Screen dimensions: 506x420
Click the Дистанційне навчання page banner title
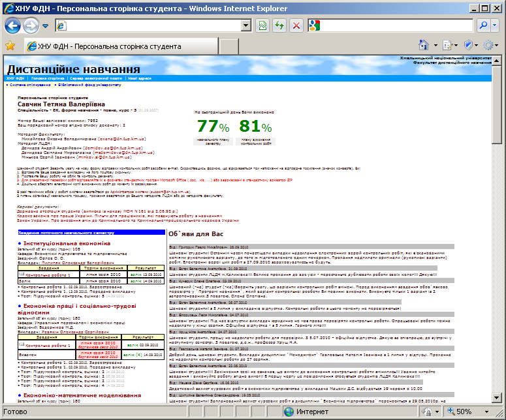coord(74,69)
